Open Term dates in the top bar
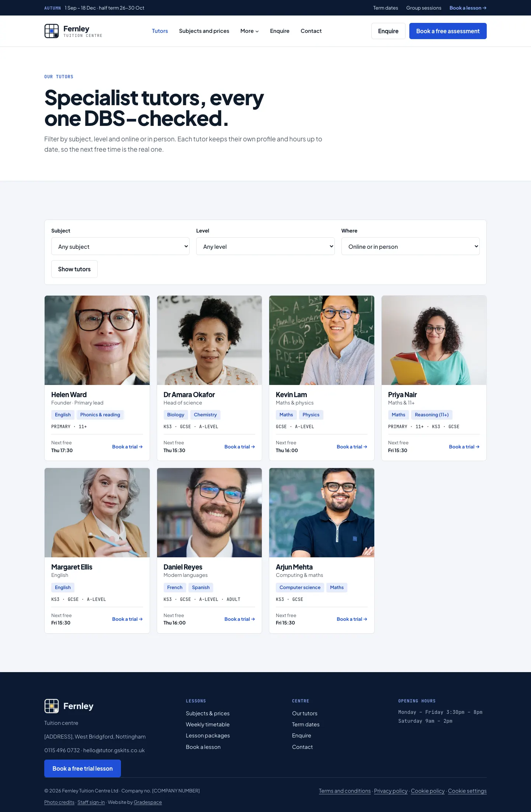Image resolution: width=531 pixels, height=812 pixels. [x=386, y=8]
